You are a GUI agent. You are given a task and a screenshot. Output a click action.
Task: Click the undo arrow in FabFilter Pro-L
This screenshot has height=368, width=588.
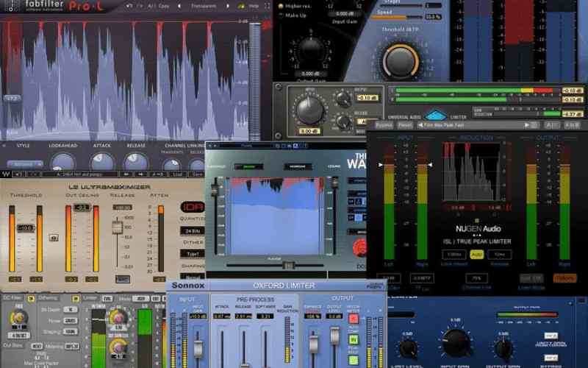click(x=129, y=6)
